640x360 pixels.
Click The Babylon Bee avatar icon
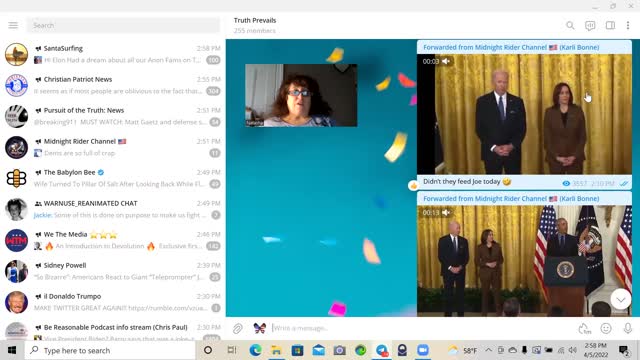(16, 178)
